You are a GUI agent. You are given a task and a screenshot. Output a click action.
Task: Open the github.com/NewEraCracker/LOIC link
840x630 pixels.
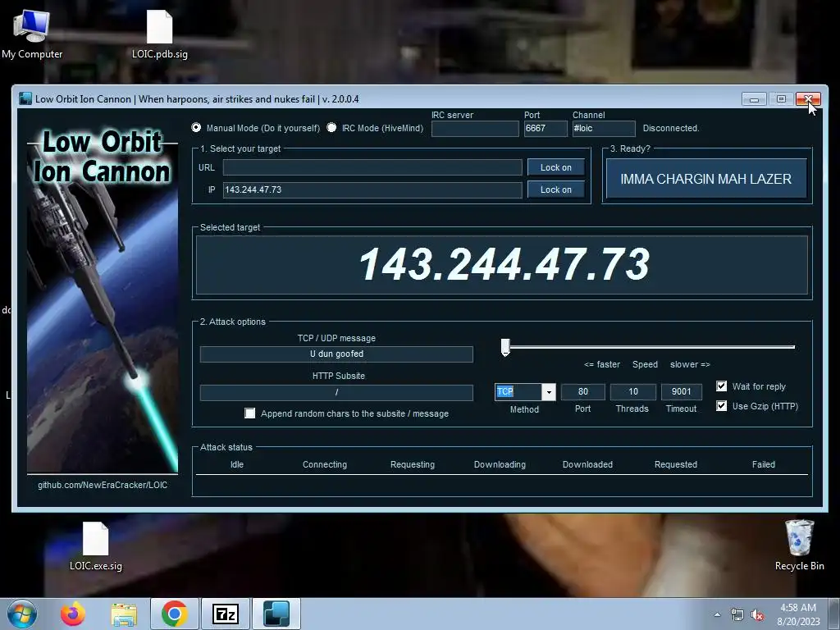point(103,485)
